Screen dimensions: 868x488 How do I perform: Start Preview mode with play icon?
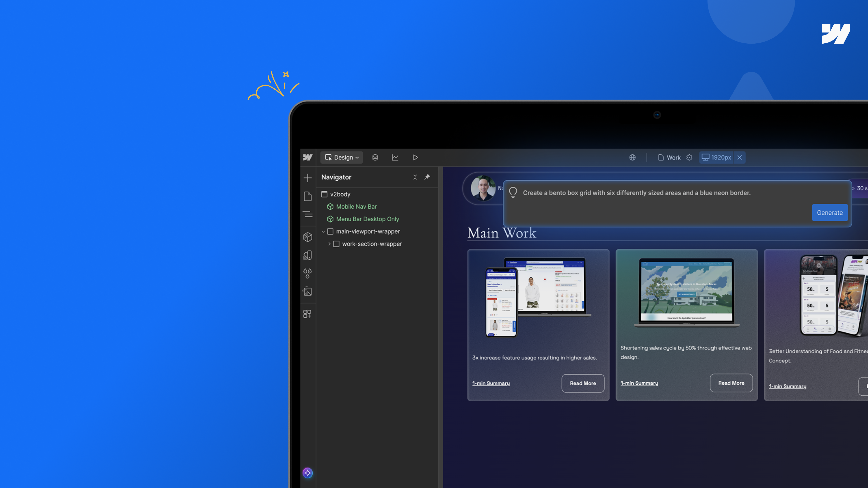click(x=415, y=158)
